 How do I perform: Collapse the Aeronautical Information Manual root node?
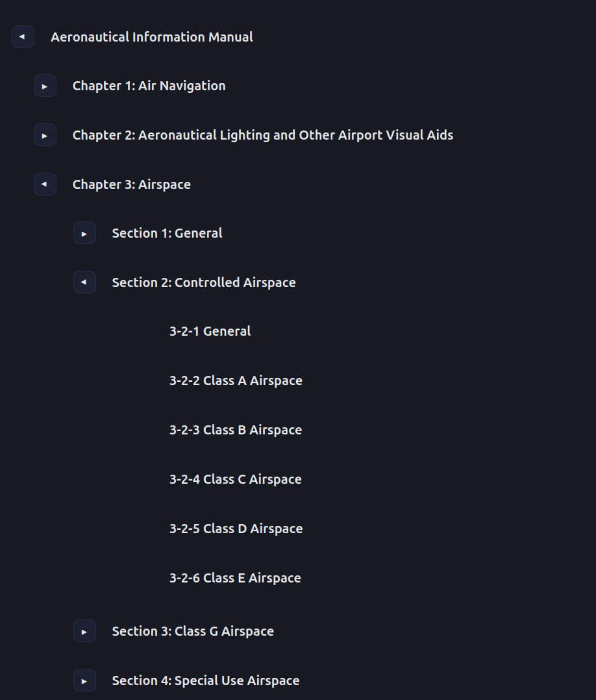click(x=23, y=37)
